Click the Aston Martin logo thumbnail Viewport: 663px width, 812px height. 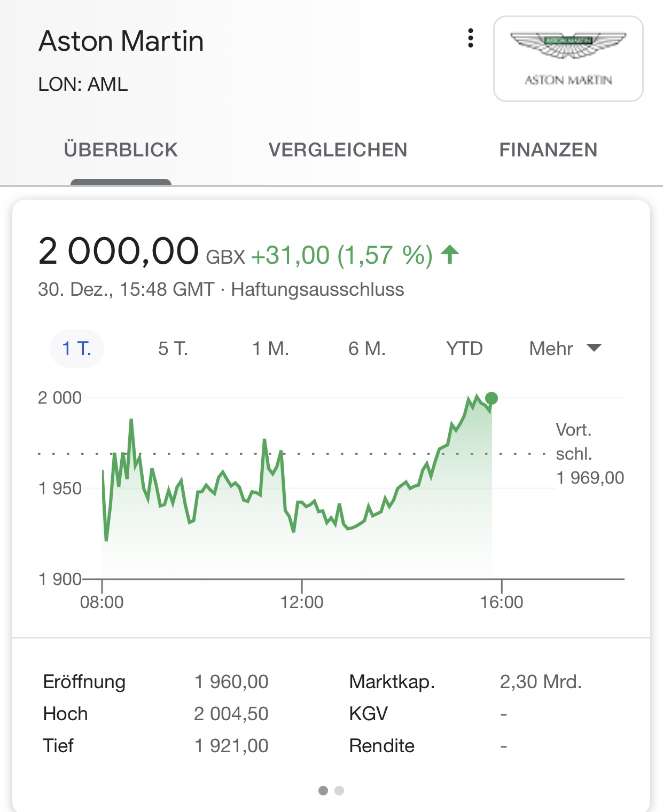pyautogui.click(x=568, y=59)
